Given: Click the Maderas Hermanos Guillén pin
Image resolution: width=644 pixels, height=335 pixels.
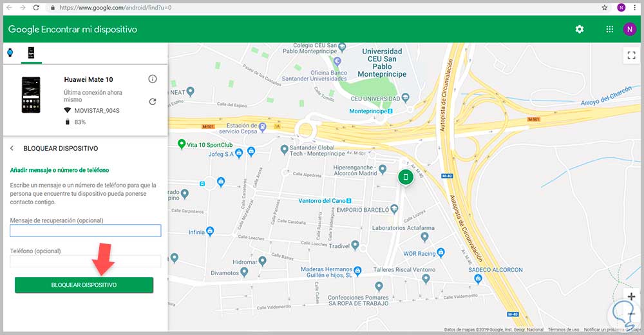Looking at the screenshot, I should (x=357, y=271).
